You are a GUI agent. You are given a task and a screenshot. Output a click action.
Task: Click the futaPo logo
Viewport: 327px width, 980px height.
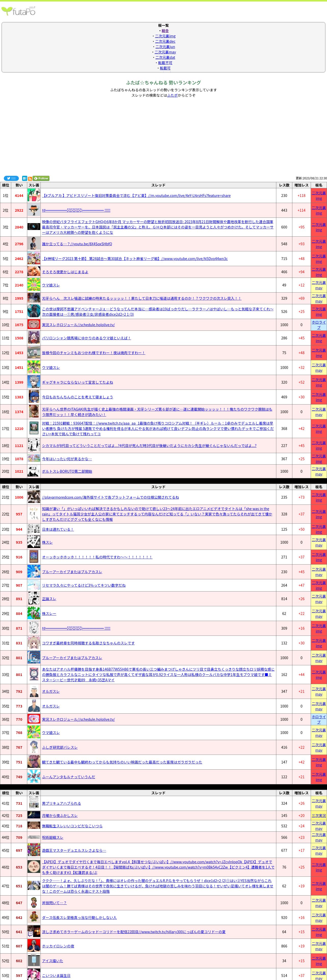19,11
